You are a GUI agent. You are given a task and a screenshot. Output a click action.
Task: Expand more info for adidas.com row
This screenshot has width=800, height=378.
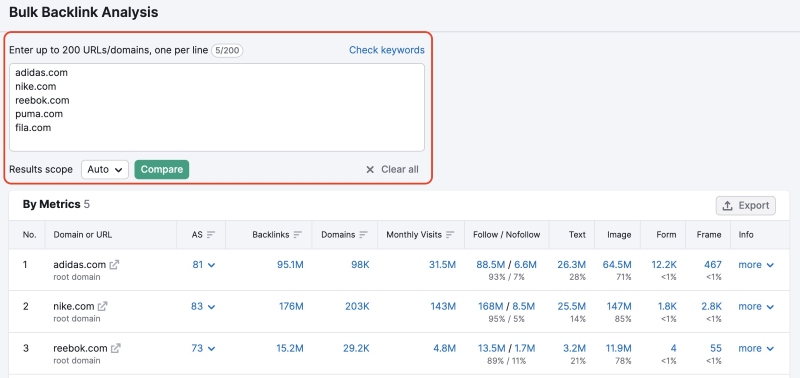point(756,265)
